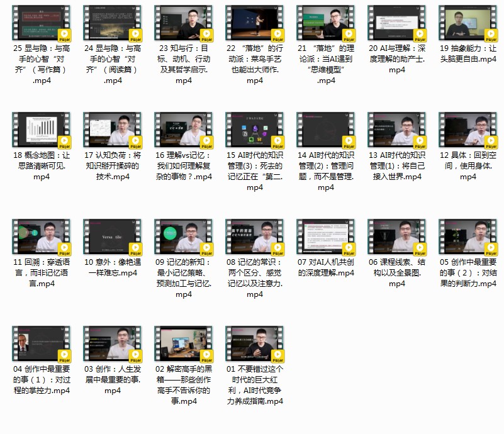Select the 01 不要错过这个时代 video icon
The width and height of the screenshot is (504, 434).
pyautogui.click(x=255, y=344)
